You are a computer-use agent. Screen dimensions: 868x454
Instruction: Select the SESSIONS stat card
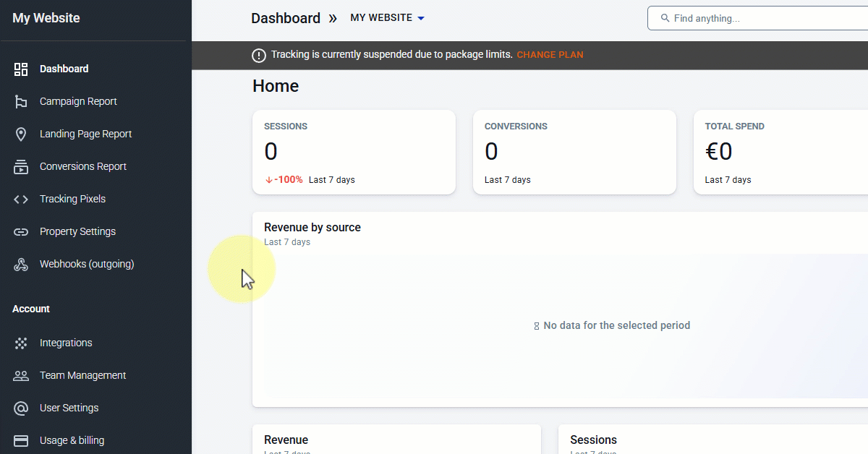tap(354, 152)
